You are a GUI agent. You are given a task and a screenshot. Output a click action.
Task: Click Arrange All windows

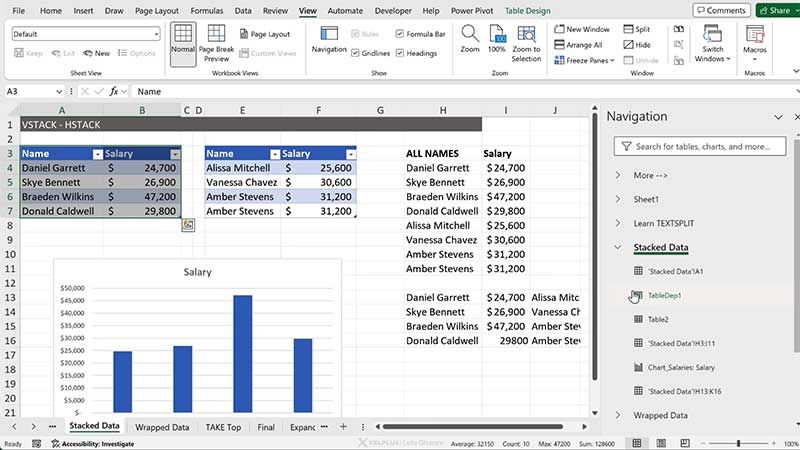578,45
